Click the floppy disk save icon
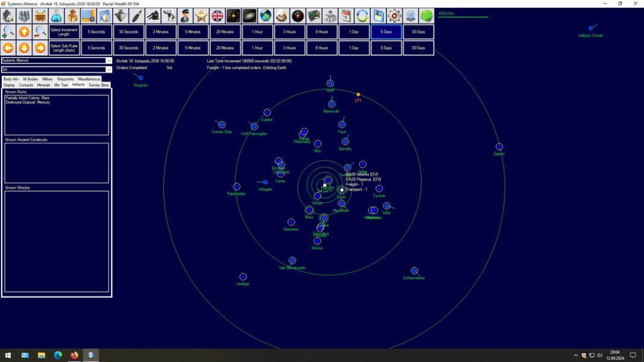 pos(378,16)
